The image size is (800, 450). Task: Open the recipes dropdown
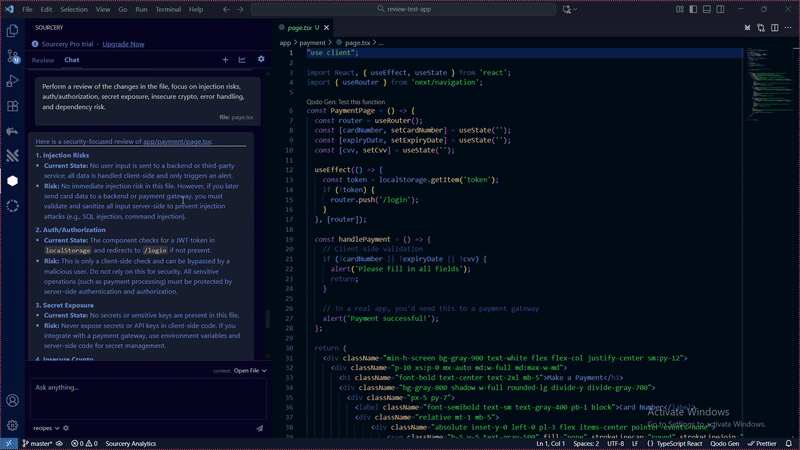[x=45, y=428]
